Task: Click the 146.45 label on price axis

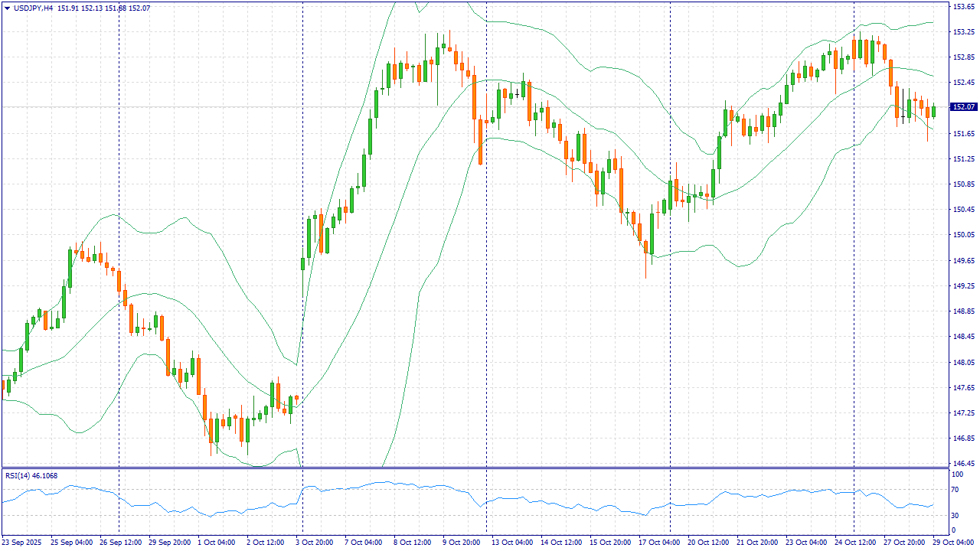Action: click(x=962, y=464)
